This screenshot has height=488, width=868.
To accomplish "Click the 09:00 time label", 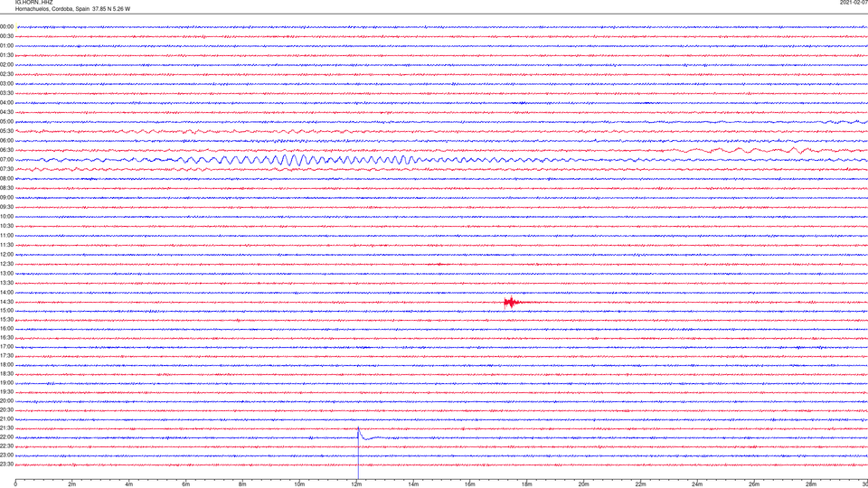I will pos(6,198).
